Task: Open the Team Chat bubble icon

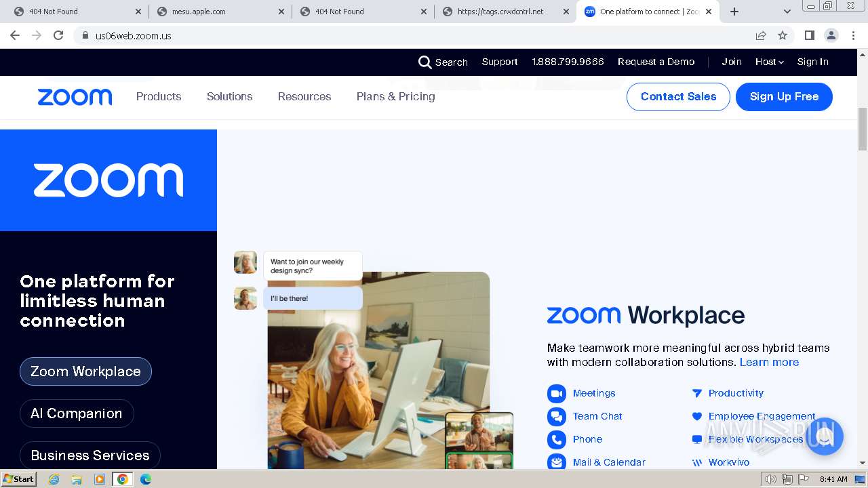Action: [x=557, y=416]
